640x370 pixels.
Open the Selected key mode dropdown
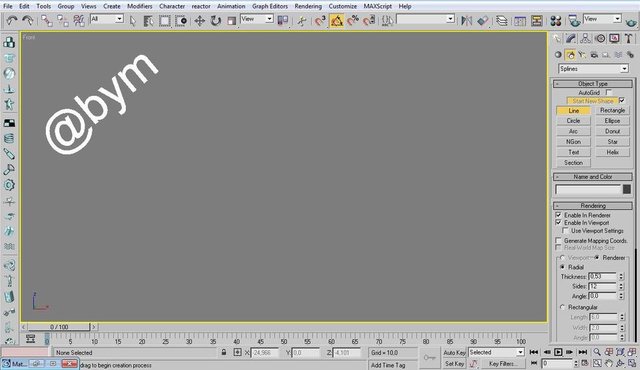pyautogui.click(x=496, y=352)
